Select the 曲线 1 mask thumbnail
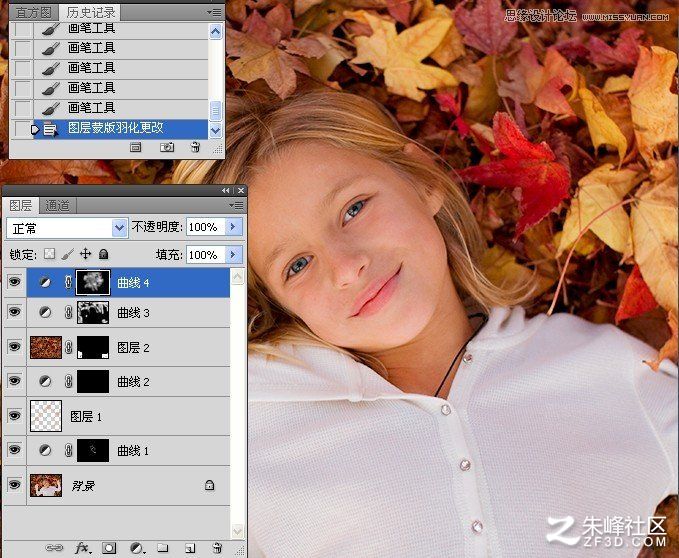The height and width of the screenshot is (558, 679). coord(93,450)
